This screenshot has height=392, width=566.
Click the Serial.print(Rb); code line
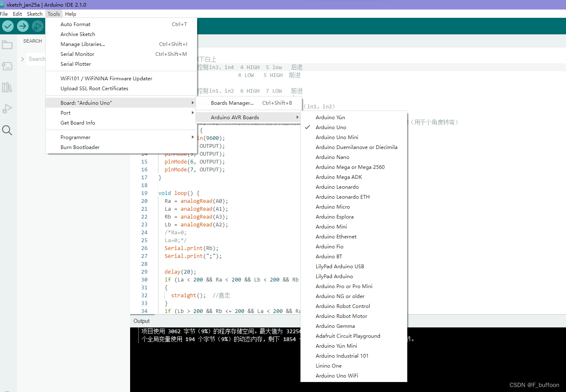coord(191,248)
